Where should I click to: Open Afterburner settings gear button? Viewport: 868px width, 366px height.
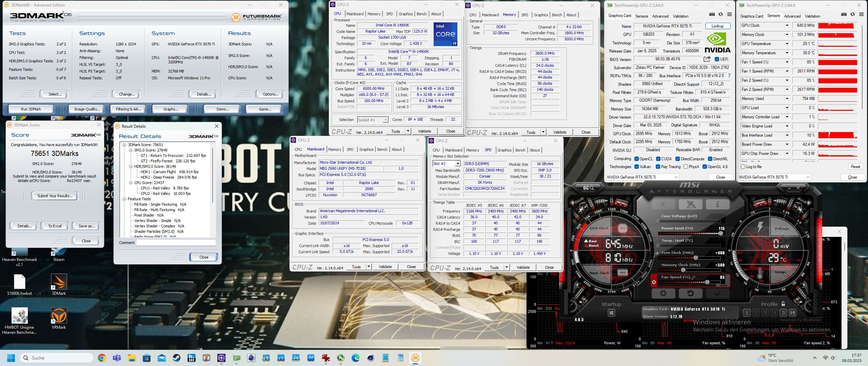pos(663,293)
